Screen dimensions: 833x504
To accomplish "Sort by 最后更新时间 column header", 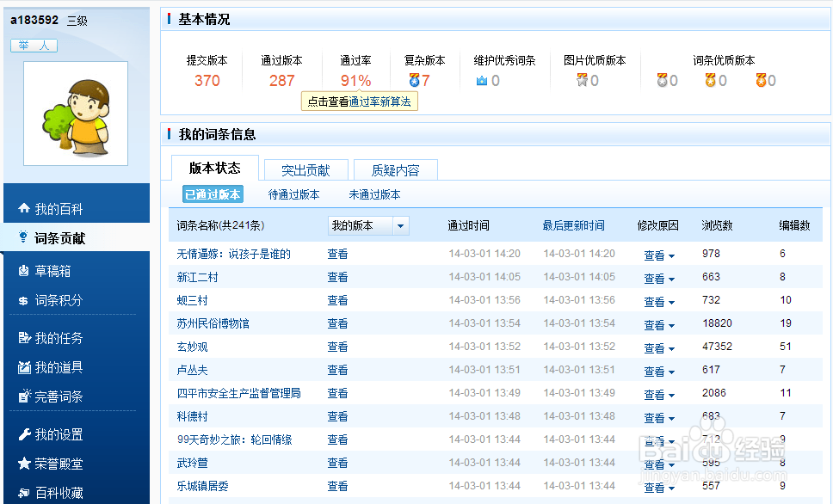I will click(573, 225).
